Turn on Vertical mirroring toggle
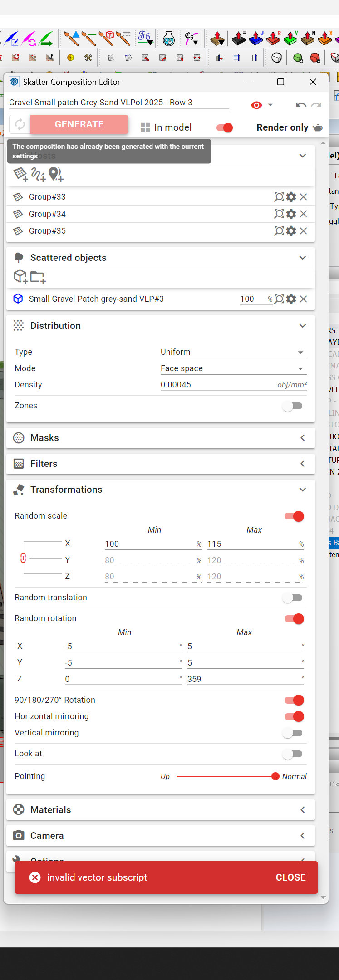 coord(292,733)
